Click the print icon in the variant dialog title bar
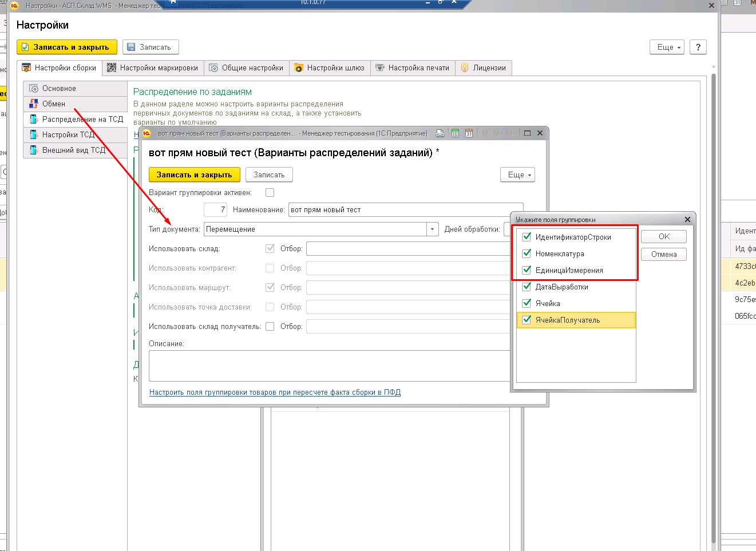Image resolution: width=756 pixels, height=551 pixels. point(440,133)
